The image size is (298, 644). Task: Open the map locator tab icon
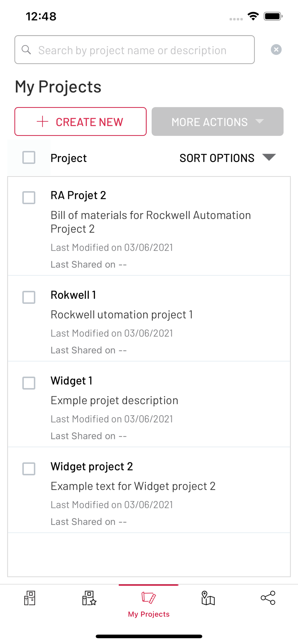pyautogui.click(x=208, y=598)
